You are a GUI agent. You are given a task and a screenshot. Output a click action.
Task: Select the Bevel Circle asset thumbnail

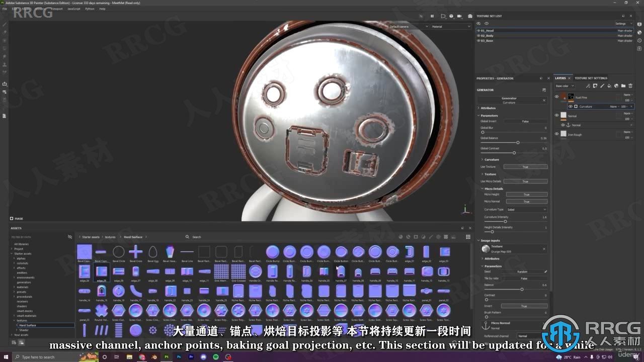point(119,252)
